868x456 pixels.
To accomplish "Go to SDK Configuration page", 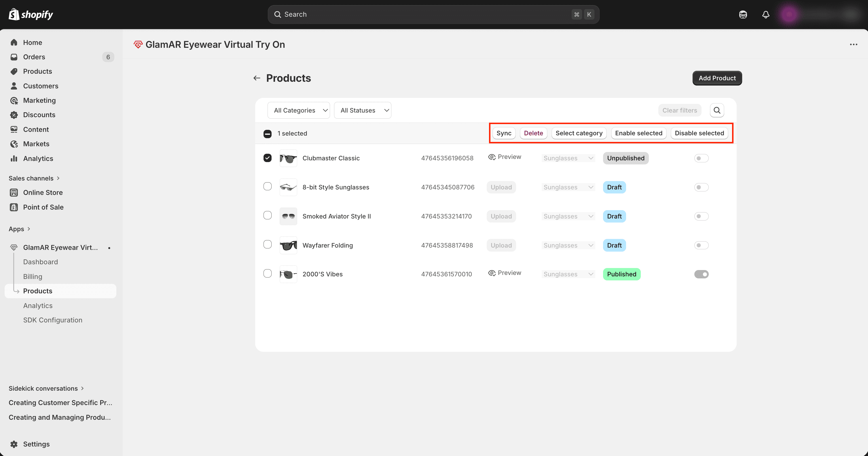I will [53, 320].
